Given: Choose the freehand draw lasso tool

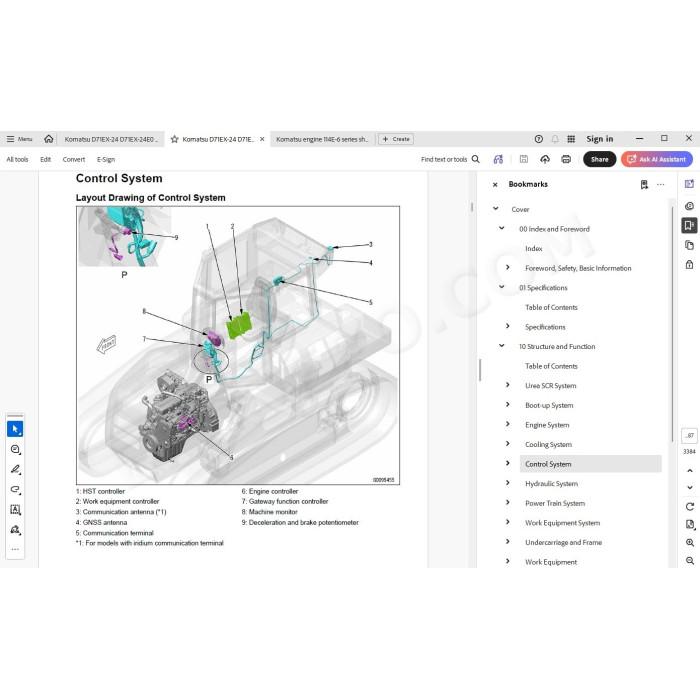Looking at the screenshot, I should pyautogui.click(x=15, y=489).
